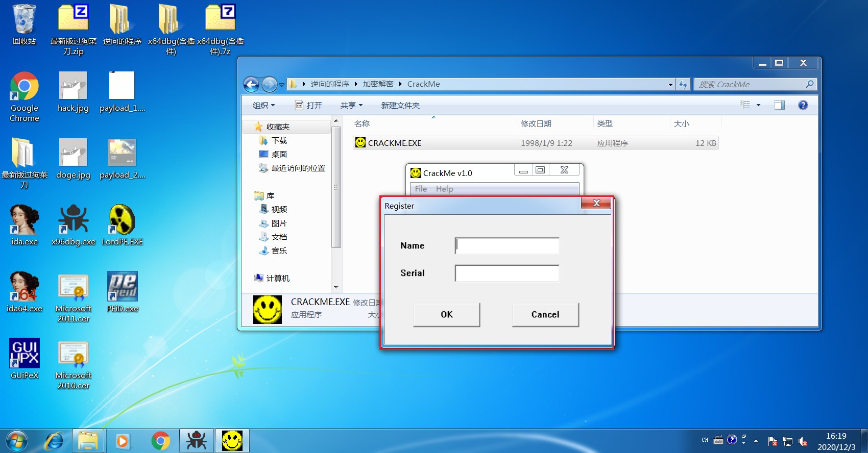Sort by the 修改日期 column header

pos(555,123)
